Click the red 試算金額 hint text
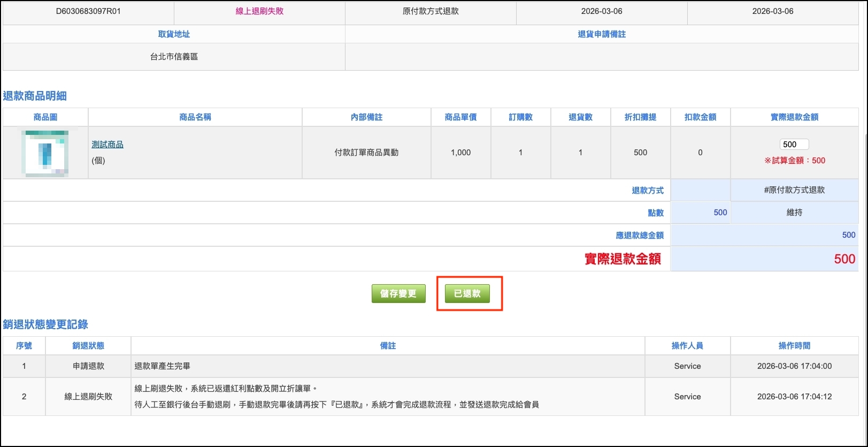Viewport: 868px width, 447px height. coord(794,161)
